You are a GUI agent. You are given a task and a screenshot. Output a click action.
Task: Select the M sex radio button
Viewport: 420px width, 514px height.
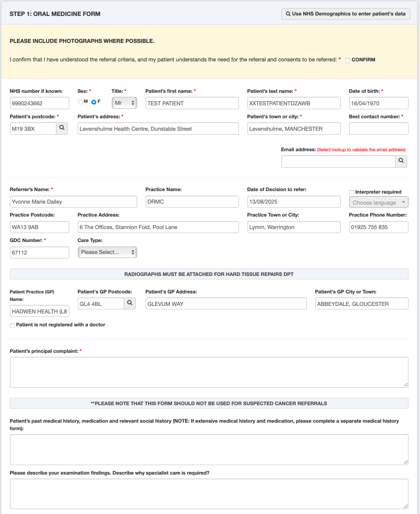pos(80,102)
